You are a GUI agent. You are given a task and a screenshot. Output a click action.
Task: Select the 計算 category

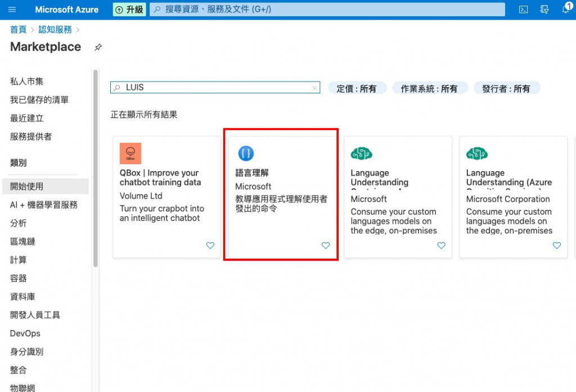coord(19,260)
